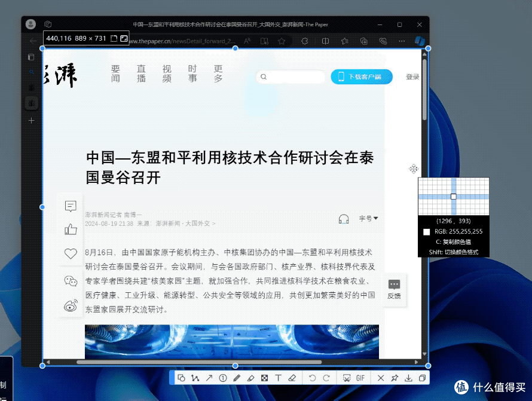The image size is (532, 401).
Task: Listen to the article headphone icon
Action: pos(344,219)
